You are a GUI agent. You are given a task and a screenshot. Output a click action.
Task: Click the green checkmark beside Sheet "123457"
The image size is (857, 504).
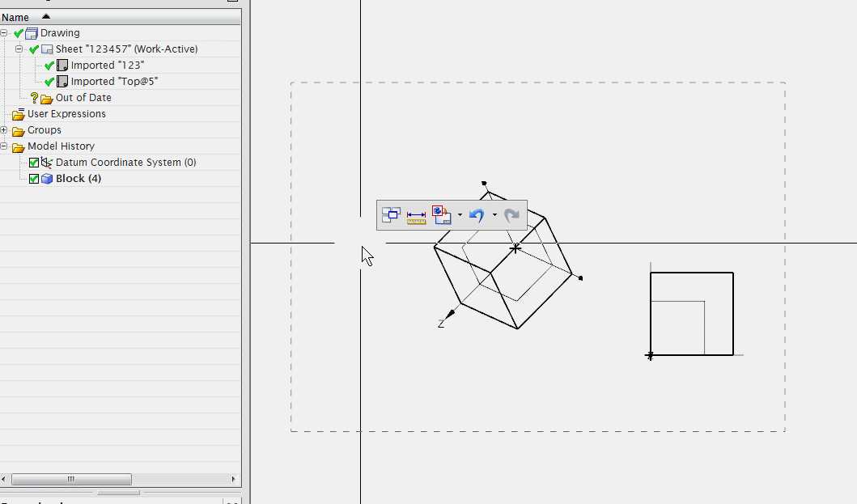pyautogui.click(x=34, y=49)
